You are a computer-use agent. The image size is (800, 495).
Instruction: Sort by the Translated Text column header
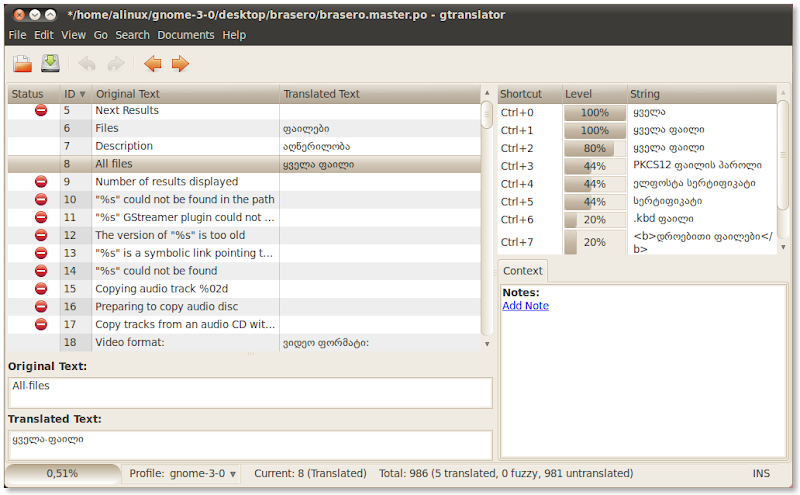tap(380, 94)
